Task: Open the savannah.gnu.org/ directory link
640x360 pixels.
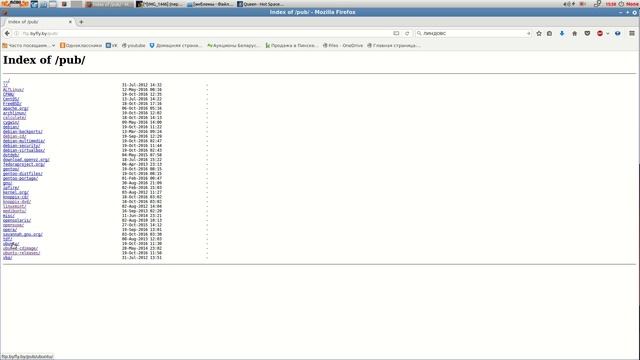Action: coord(23,234)
